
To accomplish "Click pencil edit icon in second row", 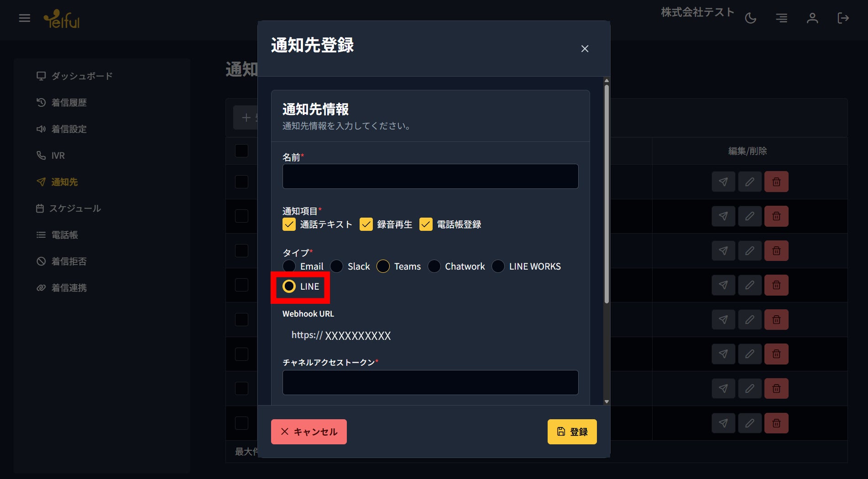I will (750, 216).
